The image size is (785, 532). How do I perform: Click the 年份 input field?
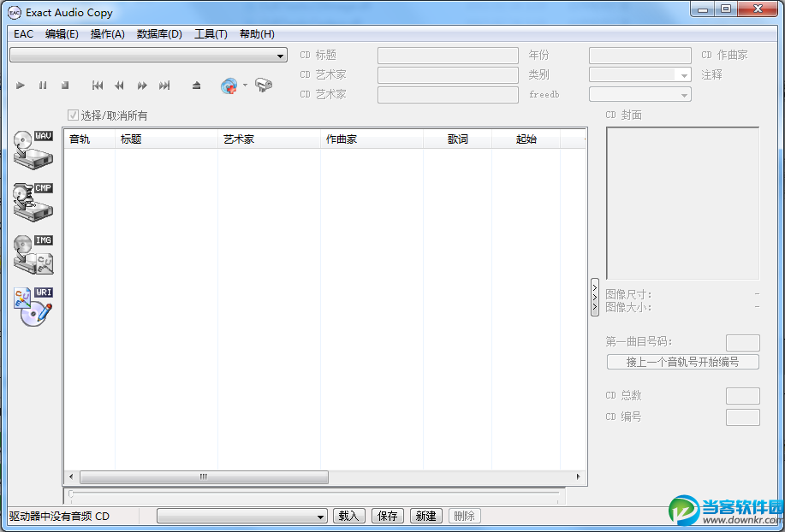(639, 55)
